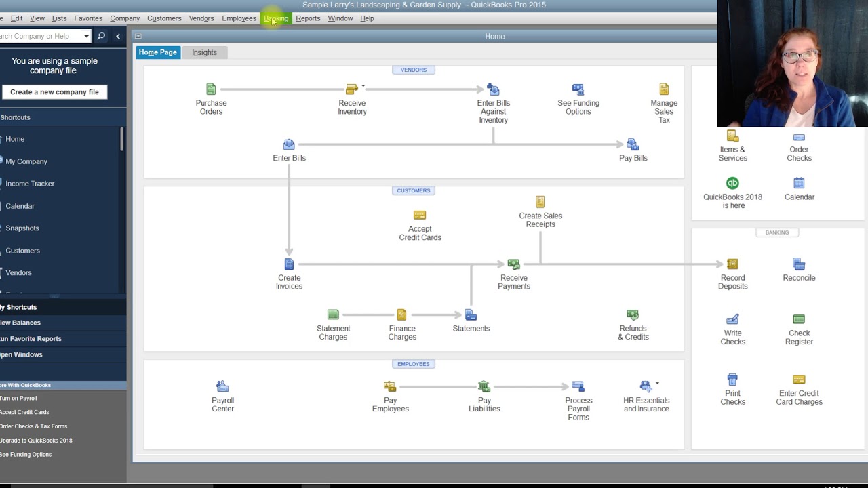868x488 pixels.
Task: Collapse the Employees section
Action: point(414,364)
